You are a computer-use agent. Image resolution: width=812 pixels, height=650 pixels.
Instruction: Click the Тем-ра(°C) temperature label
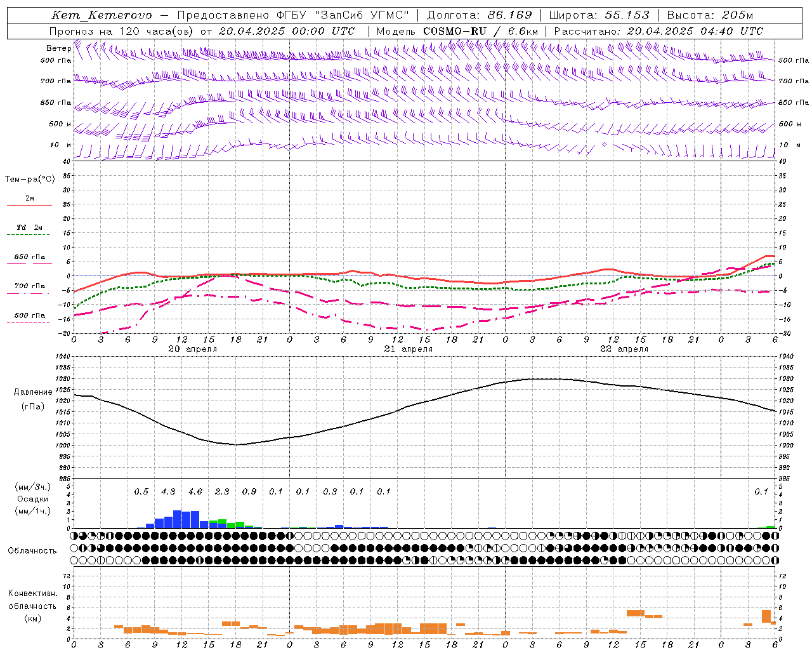(30, 180)
